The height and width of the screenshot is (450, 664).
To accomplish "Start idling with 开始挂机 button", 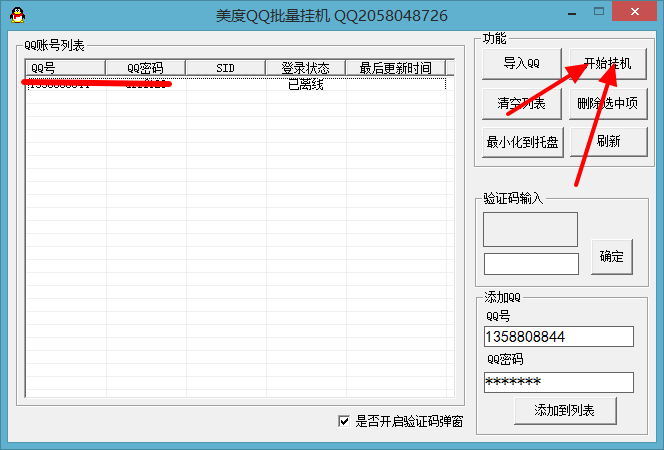I will click(608, 63).
